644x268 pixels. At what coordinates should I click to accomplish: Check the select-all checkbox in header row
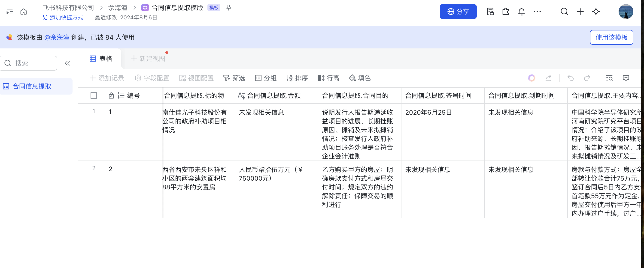click(x=94, y=95)
